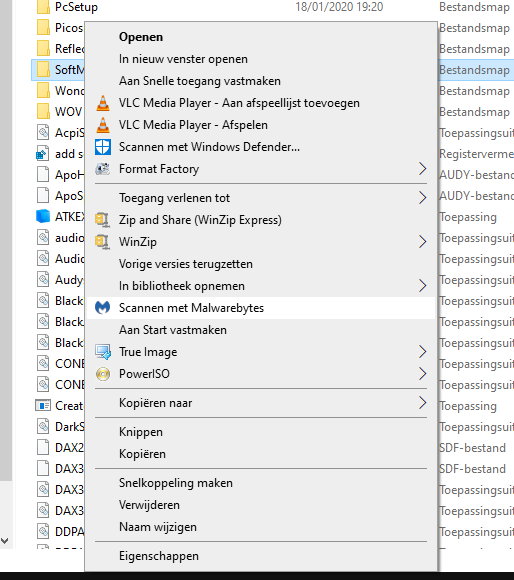Select the Picos folder icon
This screenshot has width=514, height=580.
click(x=43, y=28)
